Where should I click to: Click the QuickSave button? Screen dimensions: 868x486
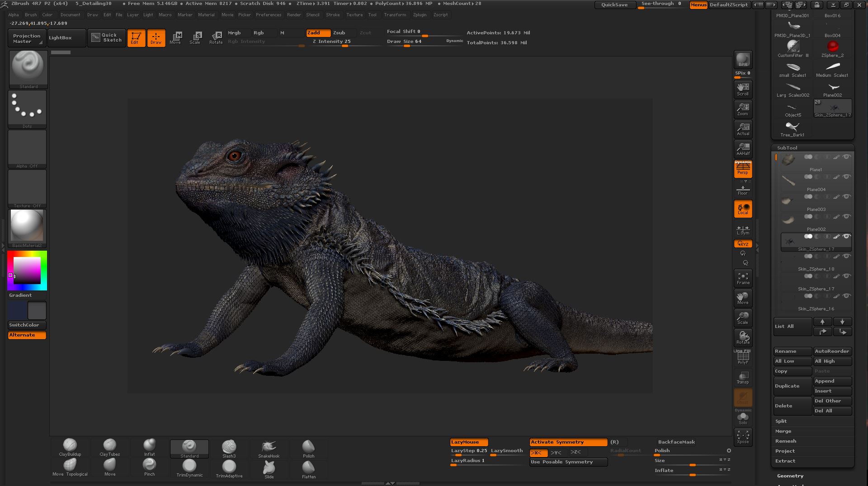click(614, 5)
